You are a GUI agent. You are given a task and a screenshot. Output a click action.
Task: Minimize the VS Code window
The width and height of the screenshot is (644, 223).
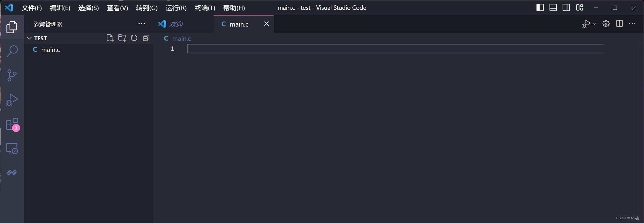596,8
